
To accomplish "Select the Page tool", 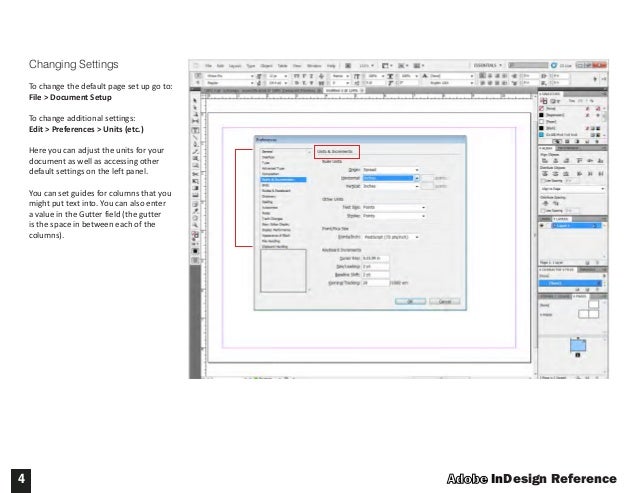I will [195, 115].
